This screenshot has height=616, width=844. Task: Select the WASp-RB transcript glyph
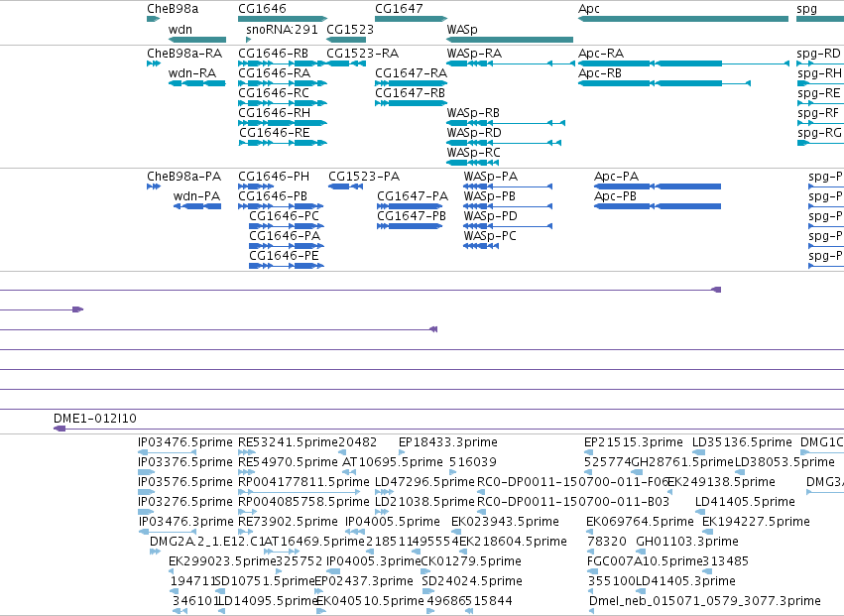506,123
